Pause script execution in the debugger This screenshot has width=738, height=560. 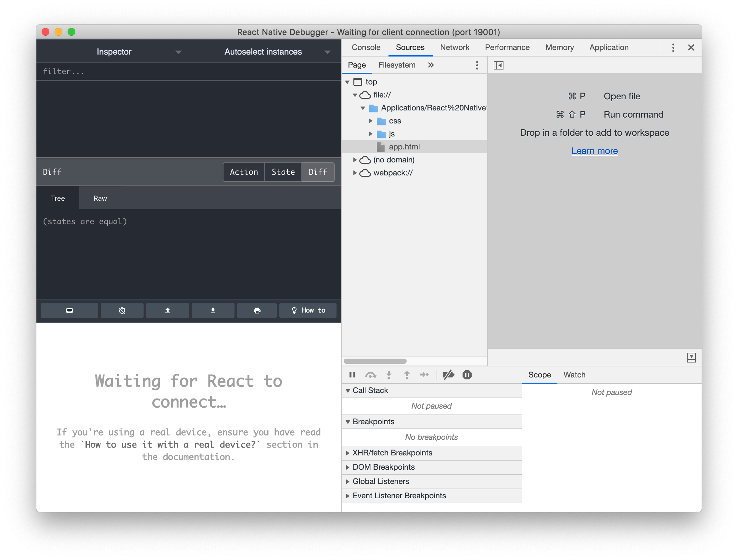point(352,375)
